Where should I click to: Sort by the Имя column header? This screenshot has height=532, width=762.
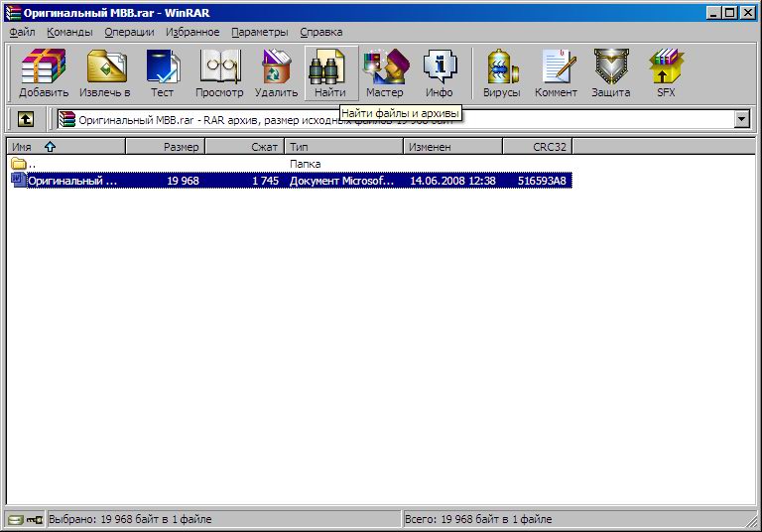(66, 146)
